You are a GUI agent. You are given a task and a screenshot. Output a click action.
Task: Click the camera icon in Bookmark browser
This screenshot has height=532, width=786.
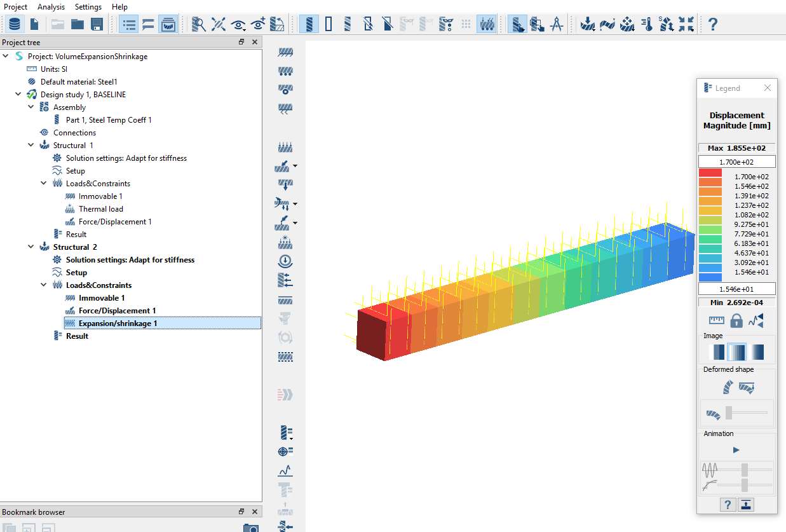[x=251, y=528]
